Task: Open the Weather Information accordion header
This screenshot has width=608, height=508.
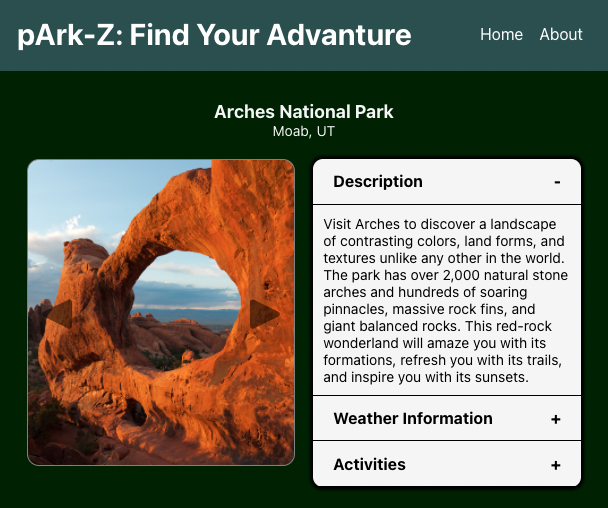Action: point(447,418)
